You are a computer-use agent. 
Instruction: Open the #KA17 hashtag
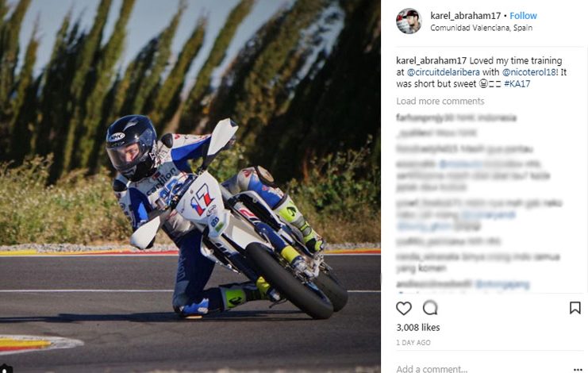coord(517,83)
